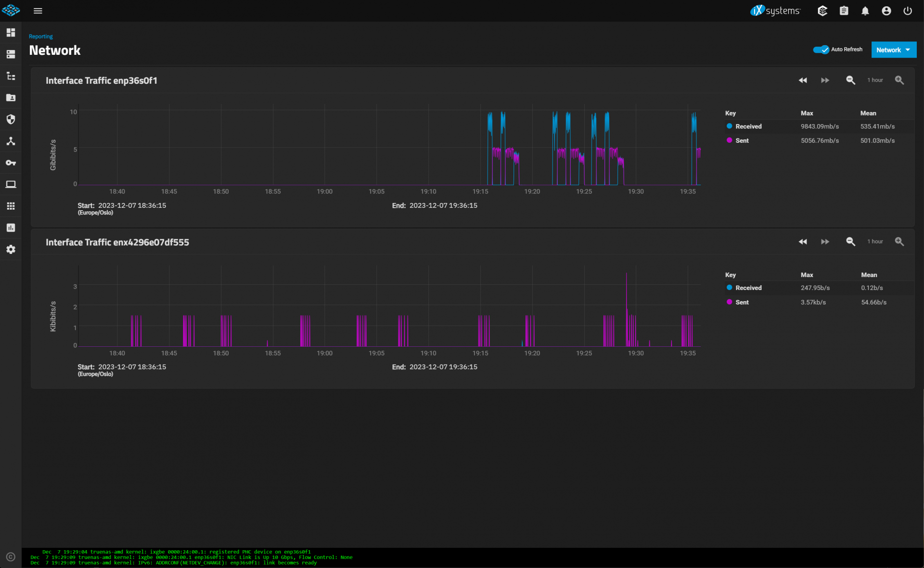Image resolution: width=924 pixels, height=568 pixels.
Task: Open the Dashboard sidebar icon
Action: coord(11,33)
